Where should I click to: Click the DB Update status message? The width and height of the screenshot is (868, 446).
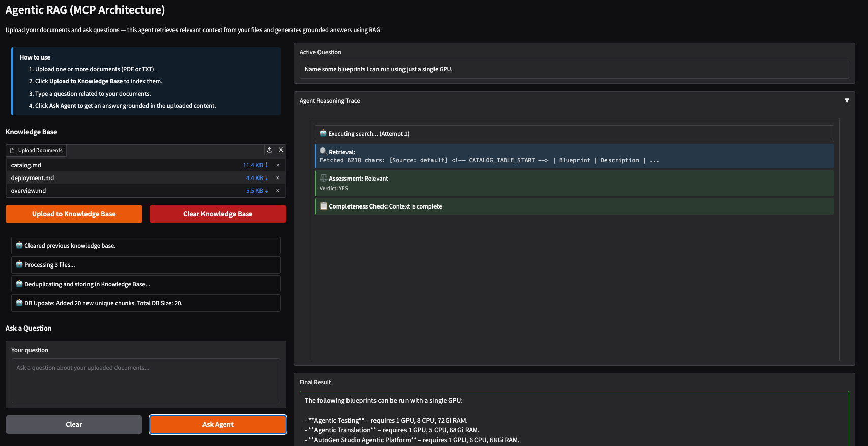pyautogui.click(x=146, y=303)
